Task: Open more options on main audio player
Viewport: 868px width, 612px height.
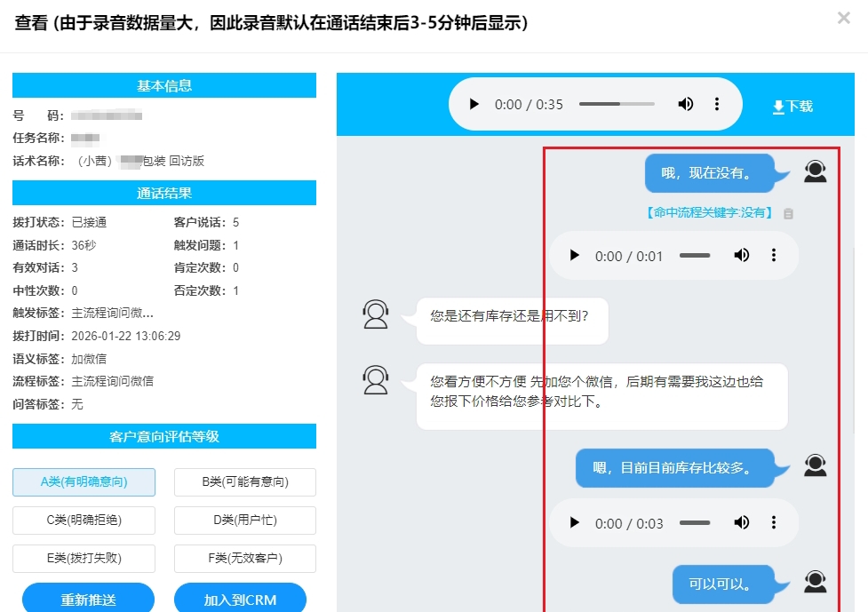Action: coord(717,105)
